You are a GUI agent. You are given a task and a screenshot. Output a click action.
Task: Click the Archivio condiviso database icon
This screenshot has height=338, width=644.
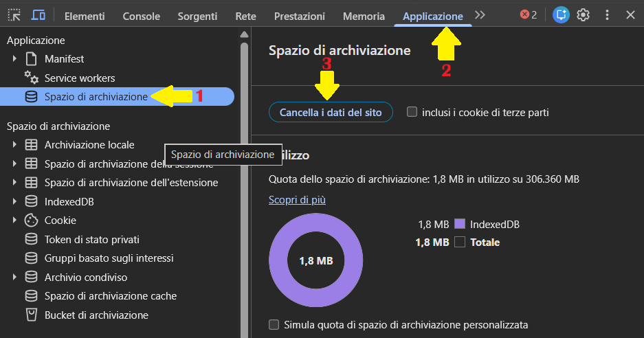coord(31,278)
